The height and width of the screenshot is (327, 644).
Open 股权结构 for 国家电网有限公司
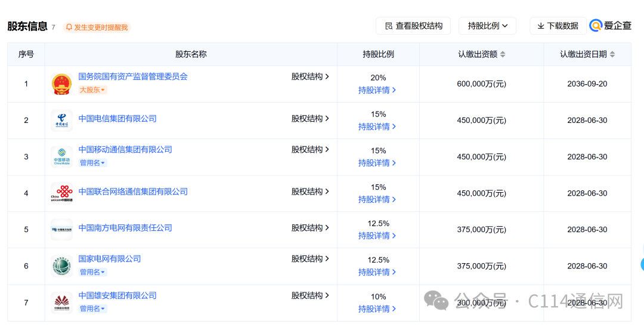(x=310, y=259)
